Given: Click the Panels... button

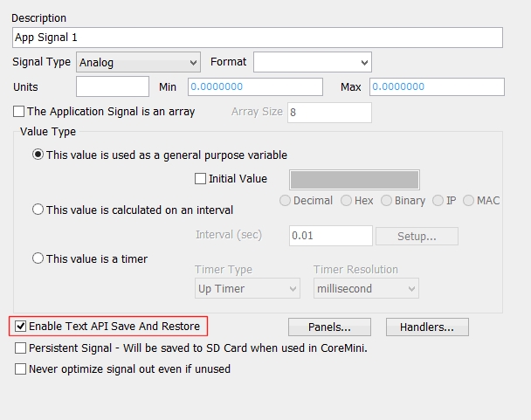Looking at the screenshot, I should pos(329,327).
